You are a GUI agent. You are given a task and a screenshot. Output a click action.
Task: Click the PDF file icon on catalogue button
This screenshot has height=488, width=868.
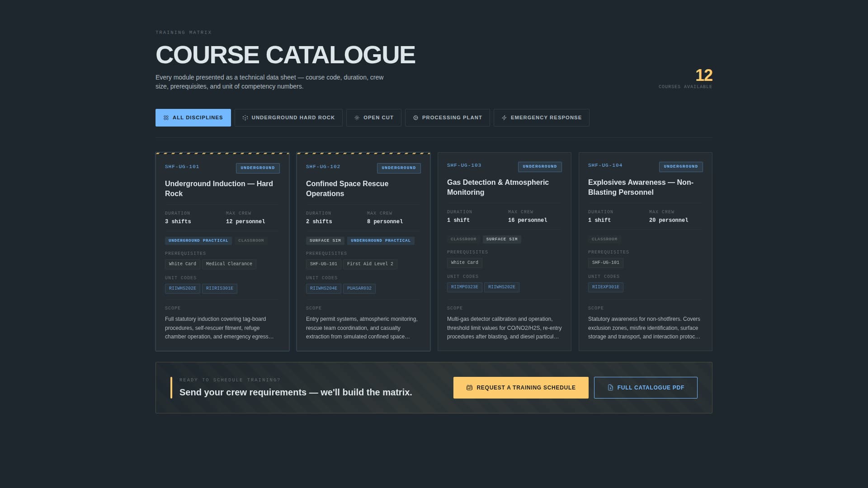(x=610, y=388)
